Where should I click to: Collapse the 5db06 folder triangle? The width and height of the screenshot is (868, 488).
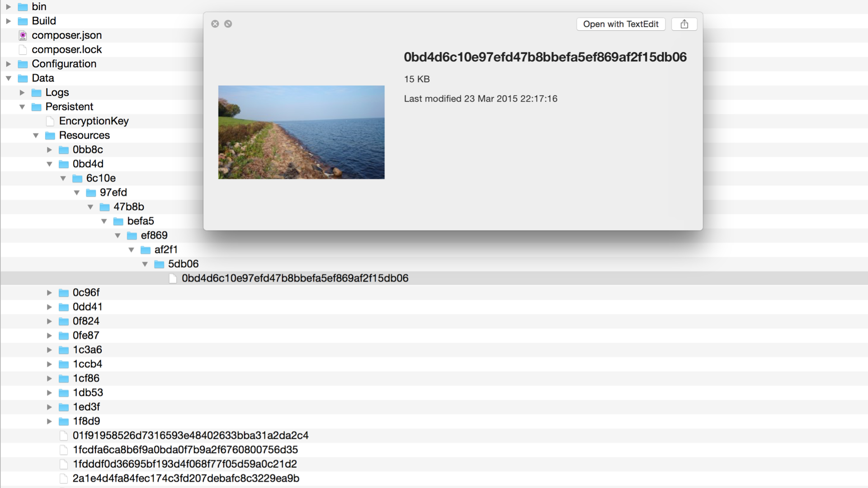[145, 264]
